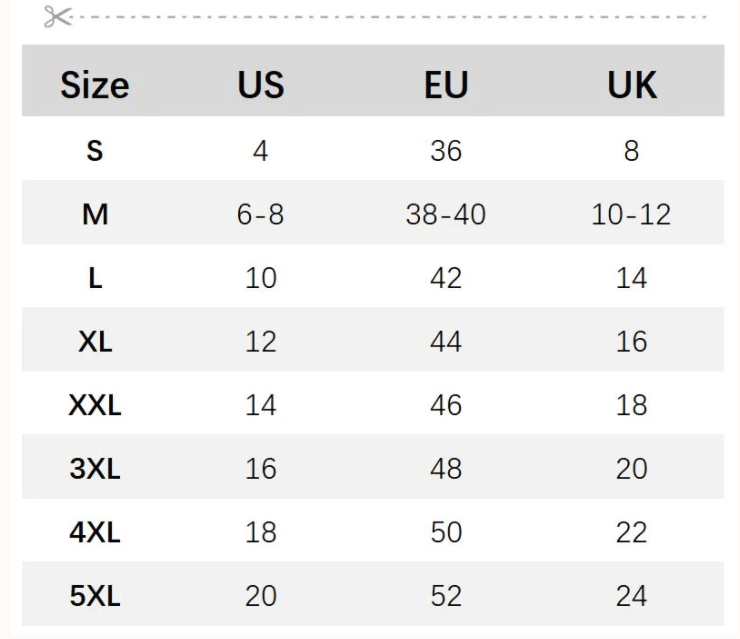Click the UK column header

click(631, 85)
